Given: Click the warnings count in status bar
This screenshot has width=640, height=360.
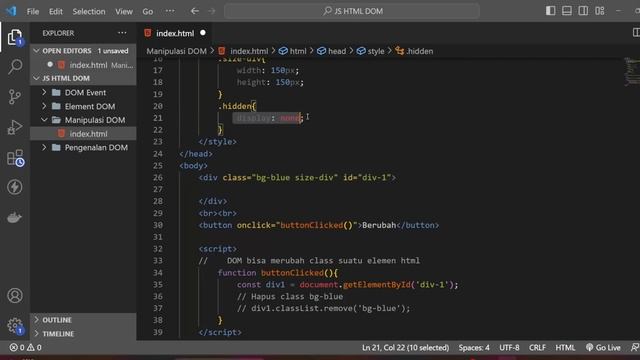Looking at the screenshot, I should coord(34,347).
